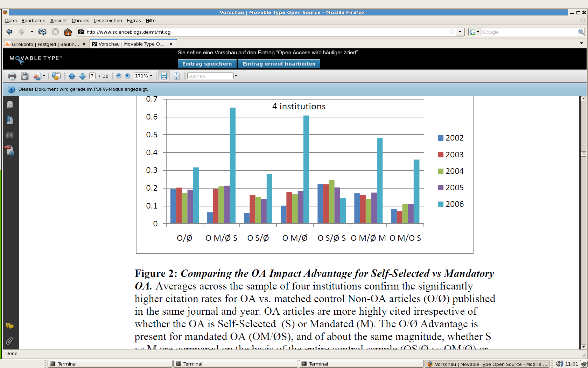
Task: Expand the search options dropdown arrow
Action: [236, 76]
